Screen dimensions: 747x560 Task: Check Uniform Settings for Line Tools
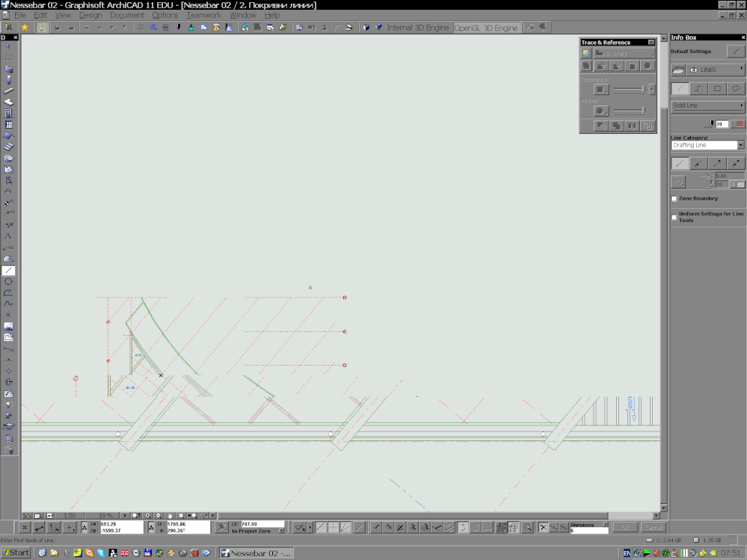click(674, 217)
